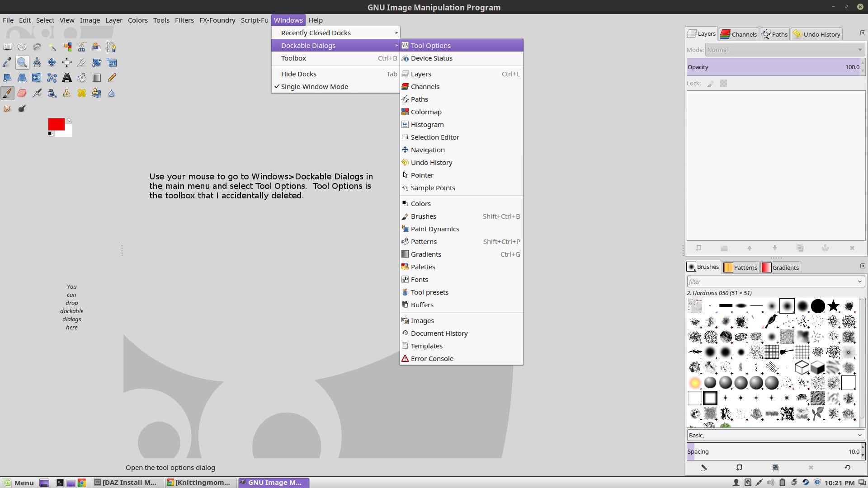Image resolution: width=868 pixels, height=488 pixels.
Task: Swap foreground and background colors arrow
Action: coord(70,121)
